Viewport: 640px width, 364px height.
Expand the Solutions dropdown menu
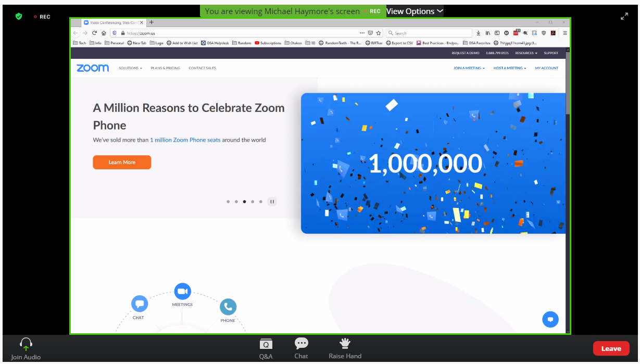click(x=130, y=68)
